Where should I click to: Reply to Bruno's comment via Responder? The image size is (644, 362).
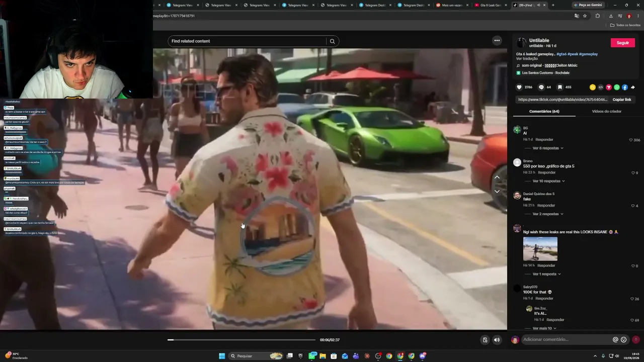547,172
